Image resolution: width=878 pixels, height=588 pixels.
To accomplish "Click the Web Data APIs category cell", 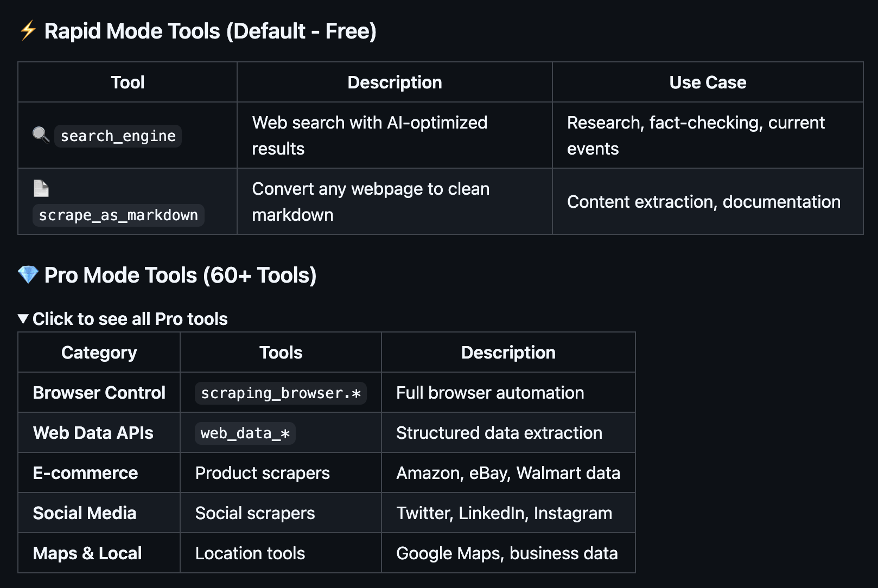I will pyautogui.click(x=93, y=433).
